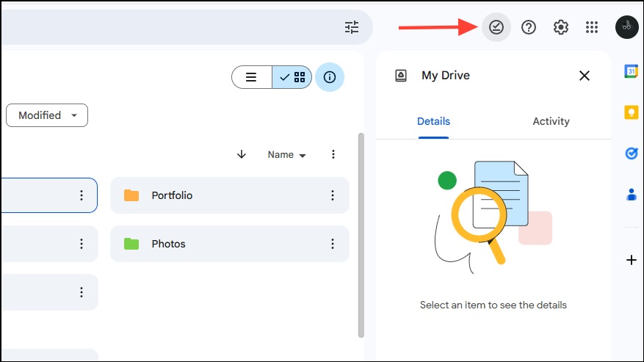The height and width of the screenshot is (362, 644).
Task: Open more options for Portfolio folder
Action: 332,195
